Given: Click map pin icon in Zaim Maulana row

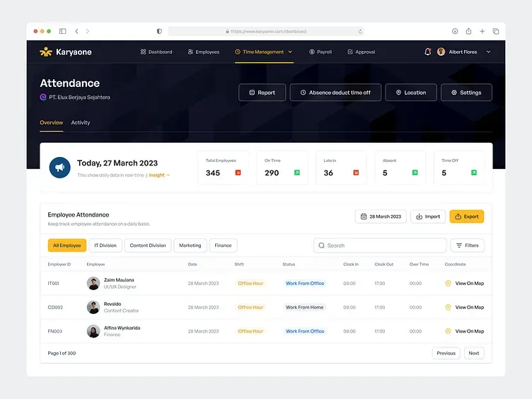Looking at the screenshot, I should (x=448, y=284).
